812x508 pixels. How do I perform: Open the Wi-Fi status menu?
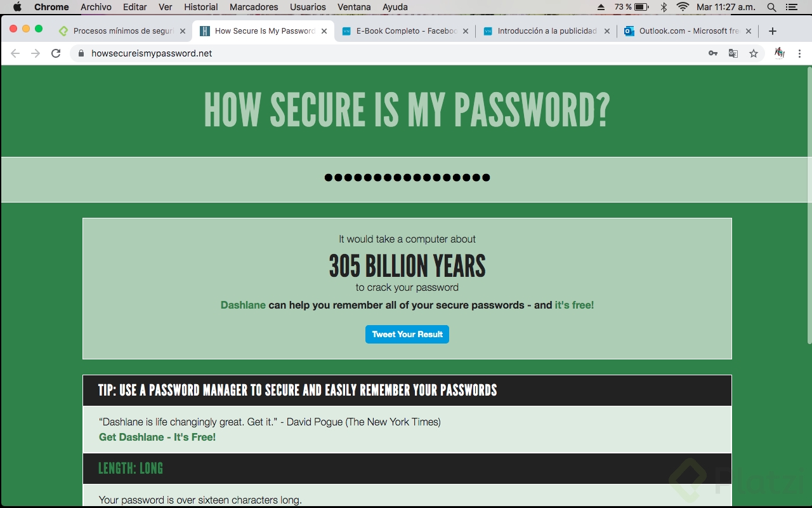[683, 7]
